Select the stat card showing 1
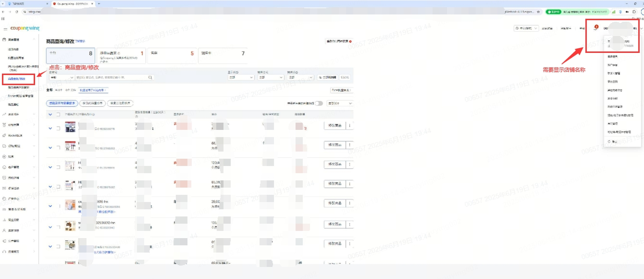The width and height of the screenshot is (644, 279). coord(121,55)
